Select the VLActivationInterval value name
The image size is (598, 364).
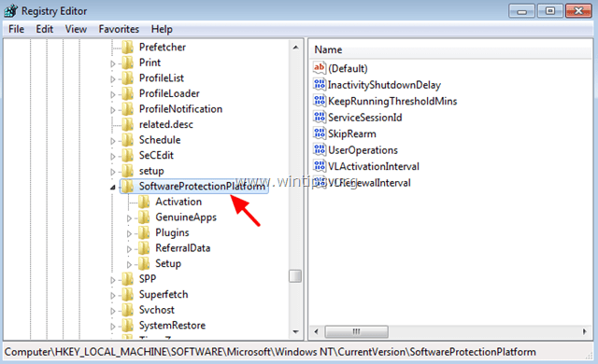374,166
